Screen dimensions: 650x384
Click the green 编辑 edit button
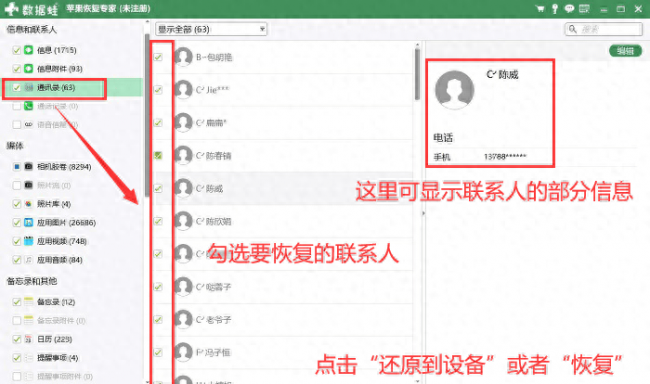pyautogui.click(x=625, y=51)
